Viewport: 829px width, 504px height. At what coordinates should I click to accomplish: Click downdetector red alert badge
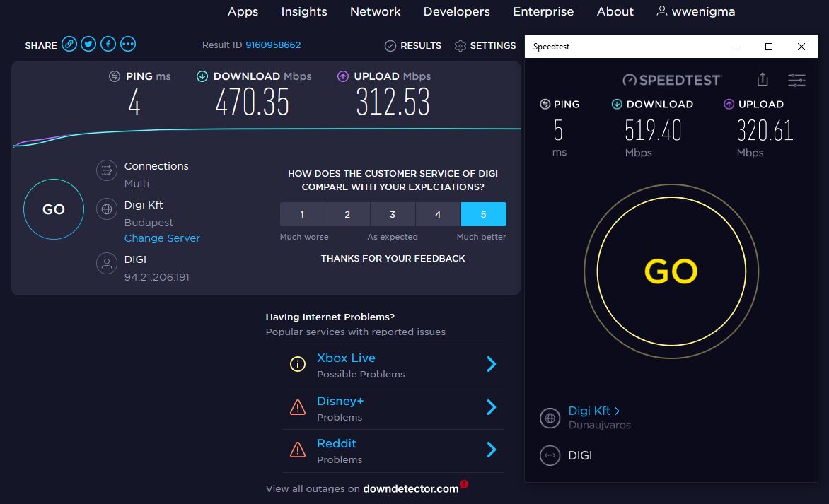click(x=464, y=484)
